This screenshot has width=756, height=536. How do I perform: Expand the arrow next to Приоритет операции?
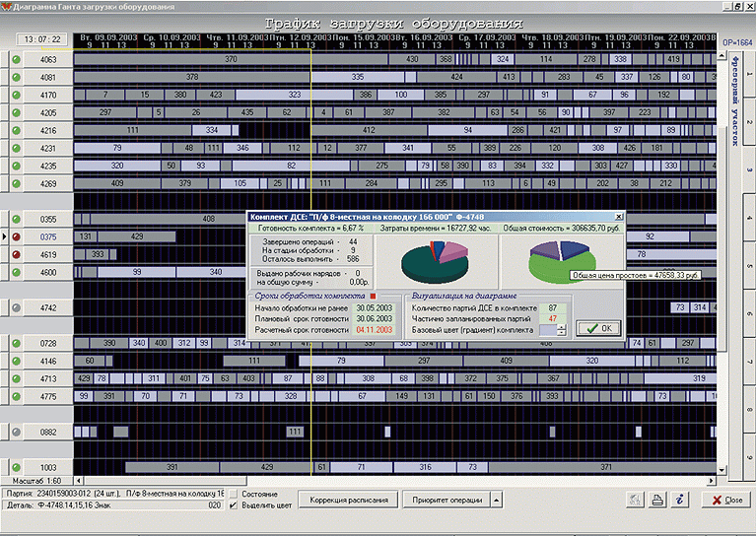pyautogui.click(x=495, y=500)
